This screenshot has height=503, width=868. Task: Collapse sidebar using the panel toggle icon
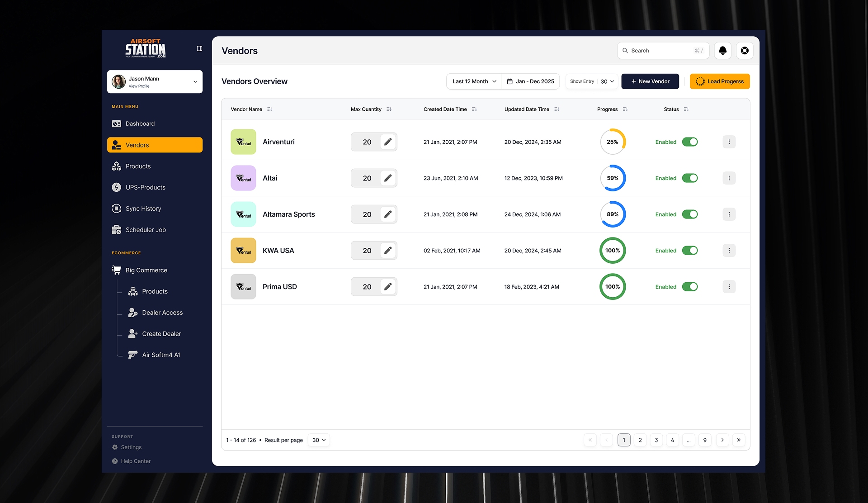pyautogui.click(x=199, y=48)
